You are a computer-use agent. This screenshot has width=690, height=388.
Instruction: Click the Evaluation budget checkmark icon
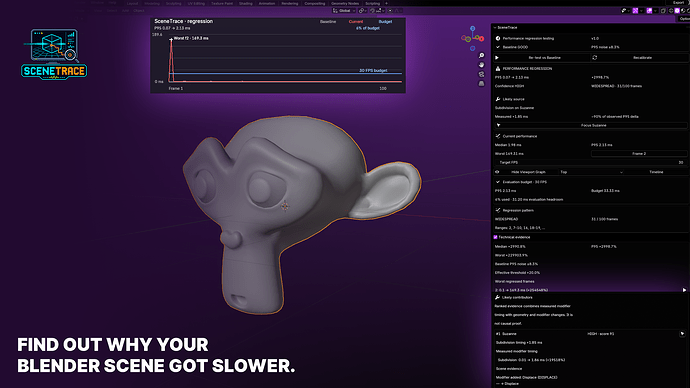point(498,182)
